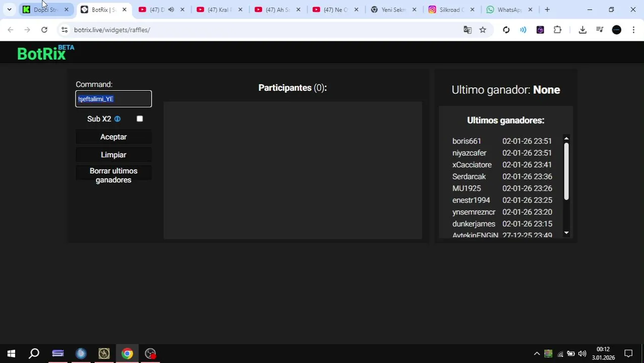Click the purple extension icon
This screenshot has width=644, height=363.
click(x=540, y=30)
